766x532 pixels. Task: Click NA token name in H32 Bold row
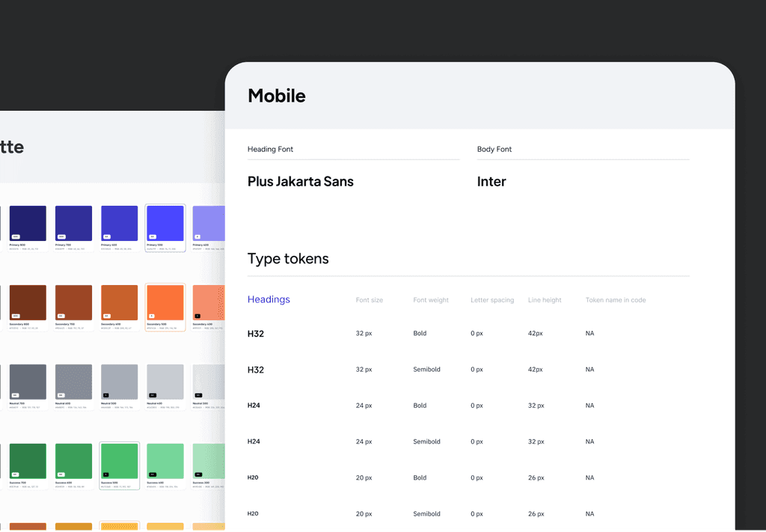589,333
